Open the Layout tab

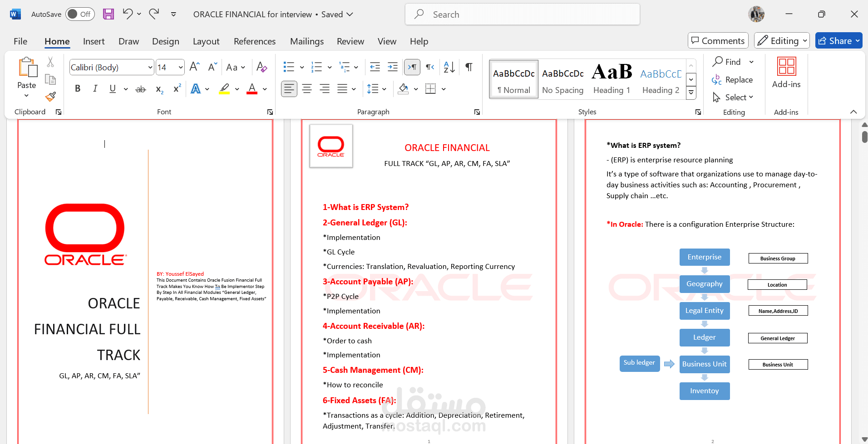click(x=206, y=41)
